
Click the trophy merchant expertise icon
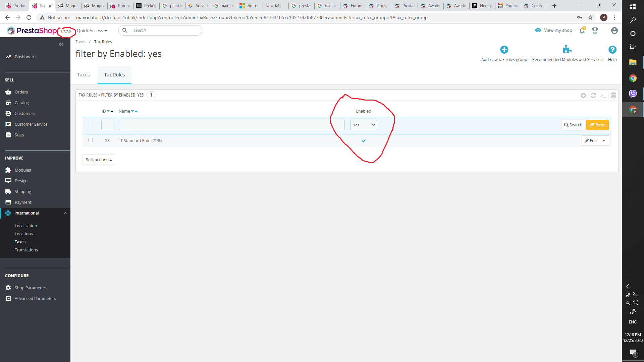tap(595, 31)
